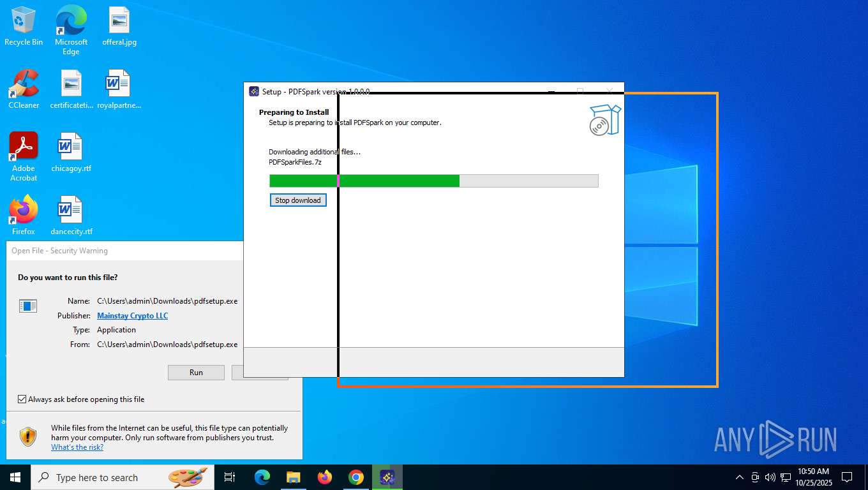Screen dimensions: 868x490
Task: Launch Firefox from the taskbar
Action: coord(325,477)
